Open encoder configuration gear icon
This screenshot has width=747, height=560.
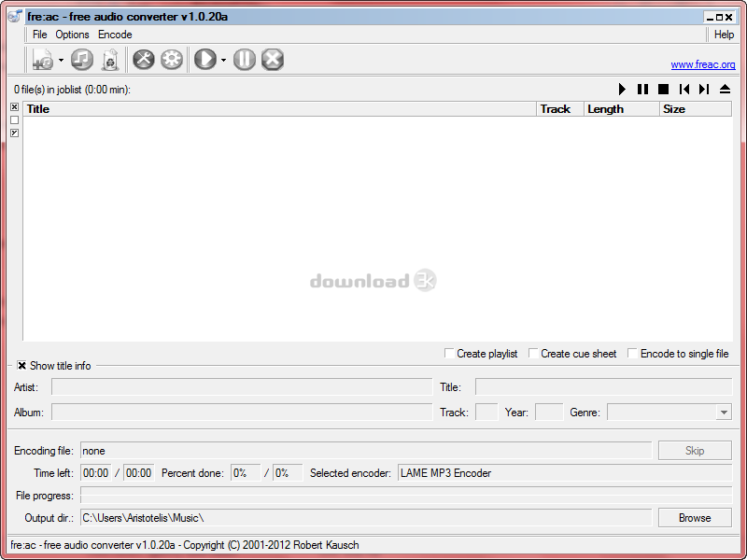click(x=172, y=60)
